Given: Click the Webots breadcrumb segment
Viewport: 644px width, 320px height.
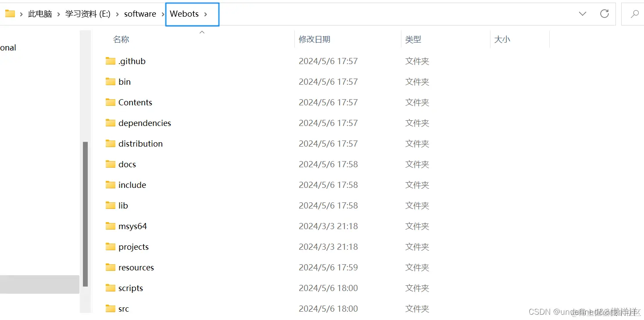Looking at the screenshot, I should [184, 14].
